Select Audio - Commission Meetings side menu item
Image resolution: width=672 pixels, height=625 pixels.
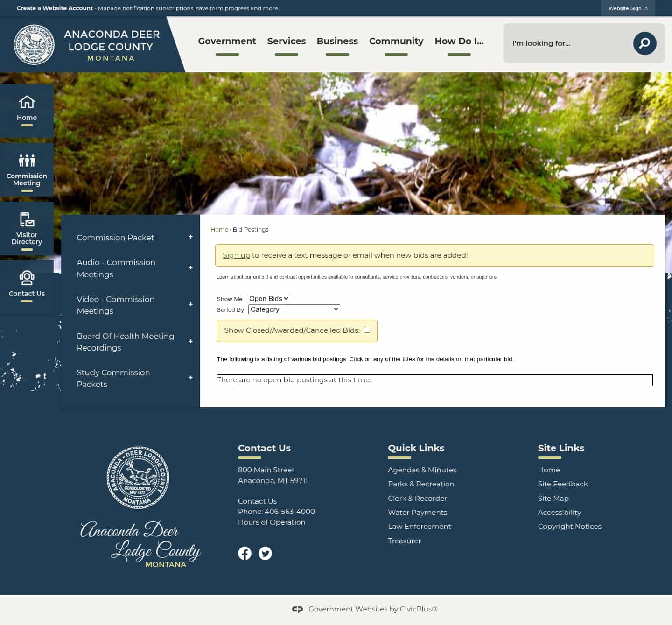[116, 268]
